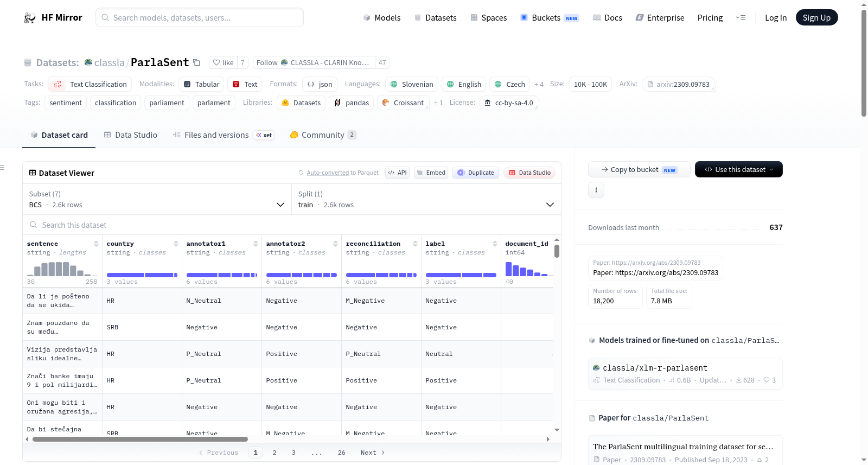Open the three-dot more options button
The image size is (868, 465).
coord(596,190)
